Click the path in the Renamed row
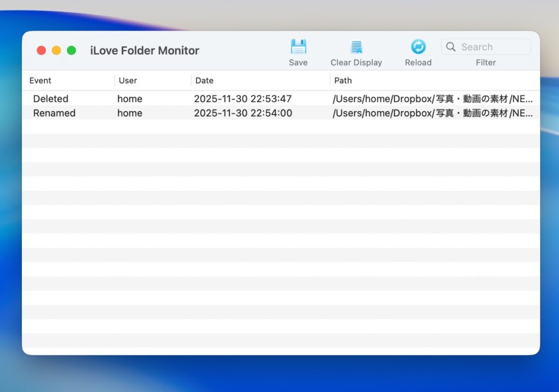This screenshot has height=392, width=559. click(x=432, y=113)
